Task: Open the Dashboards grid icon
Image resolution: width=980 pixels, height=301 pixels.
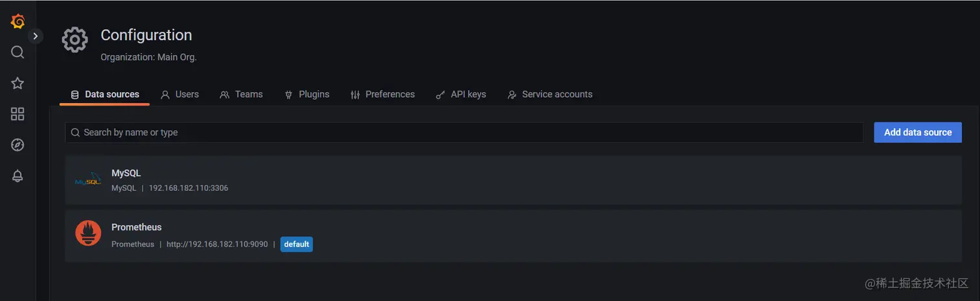Action: tap(17, 114)
